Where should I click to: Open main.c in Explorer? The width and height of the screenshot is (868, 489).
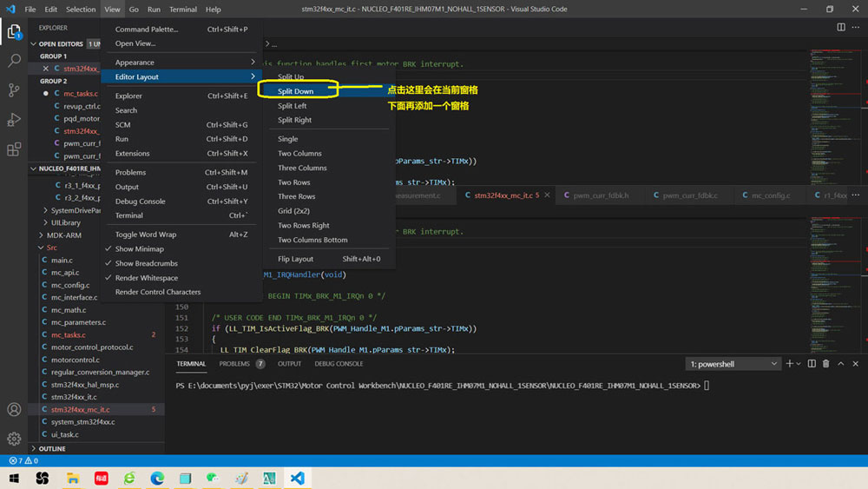[62, 261]
